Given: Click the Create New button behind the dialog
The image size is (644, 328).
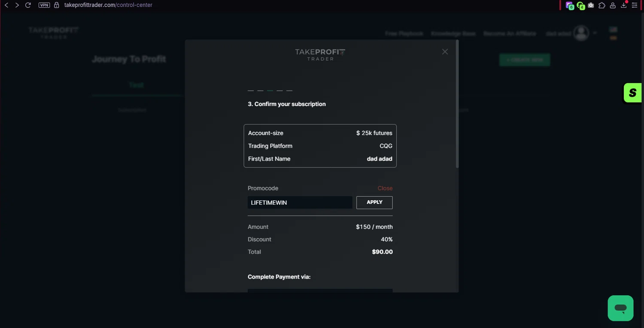Looking at the screenshot, I should (x=525, y=60).
